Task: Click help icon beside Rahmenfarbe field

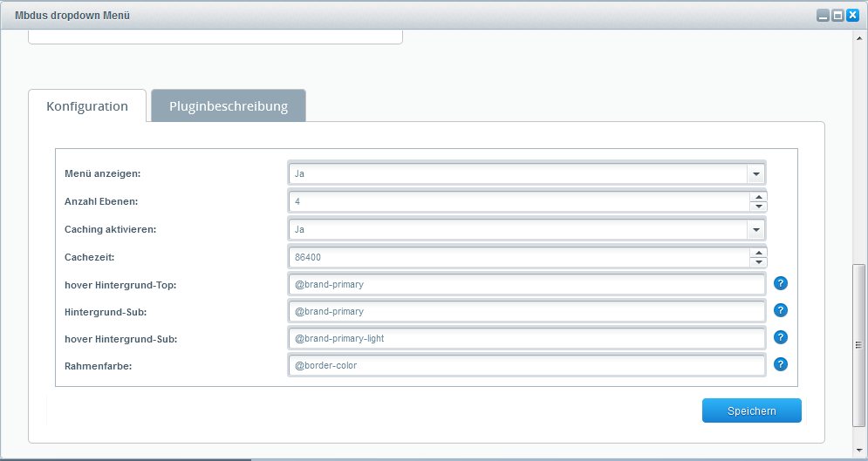Action: (x=781, y=364)
